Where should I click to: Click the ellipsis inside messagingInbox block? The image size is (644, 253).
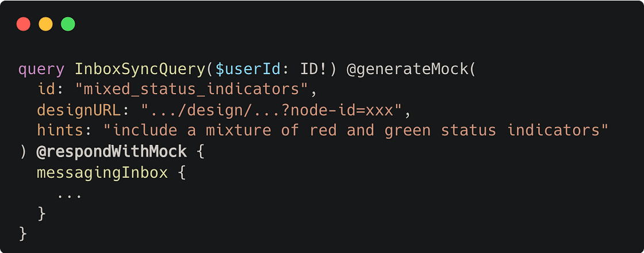pyautogui.click(x=70, y=194)
